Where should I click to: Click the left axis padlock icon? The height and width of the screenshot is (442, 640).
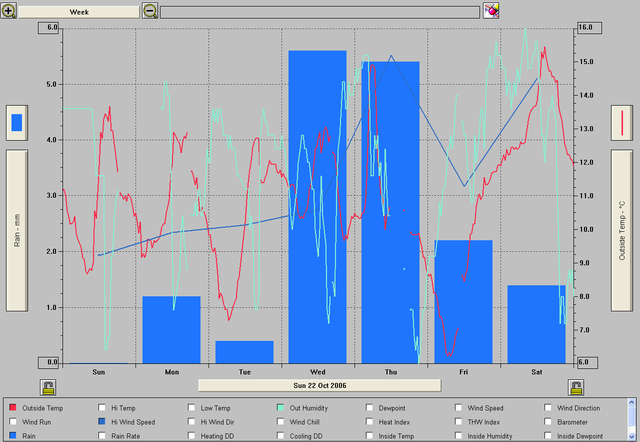click(x=48, y=386)
